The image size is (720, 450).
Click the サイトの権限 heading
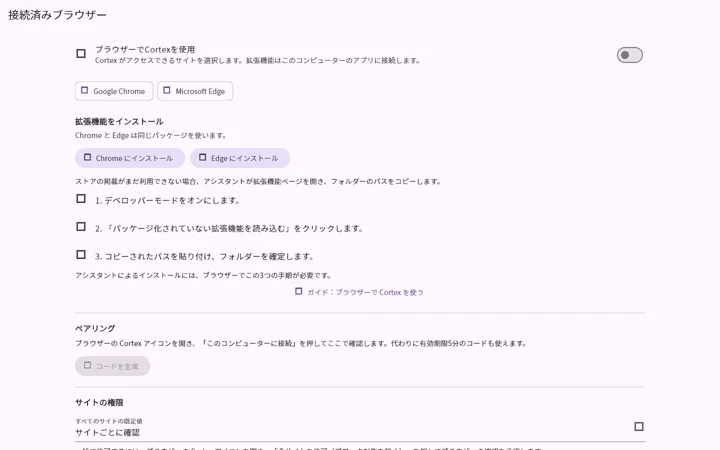[99, 402]
